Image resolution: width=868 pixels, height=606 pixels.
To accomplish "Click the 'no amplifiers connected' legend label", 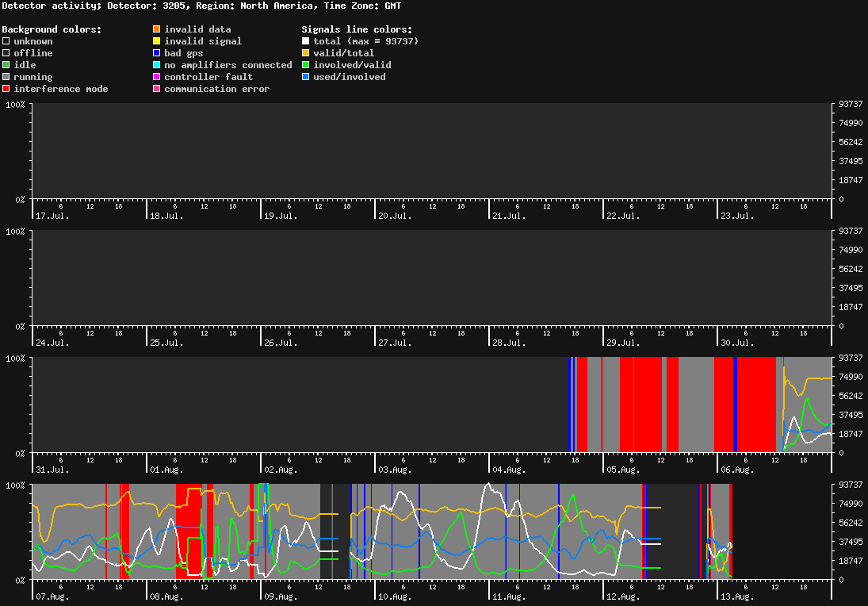I will point(228,65).
